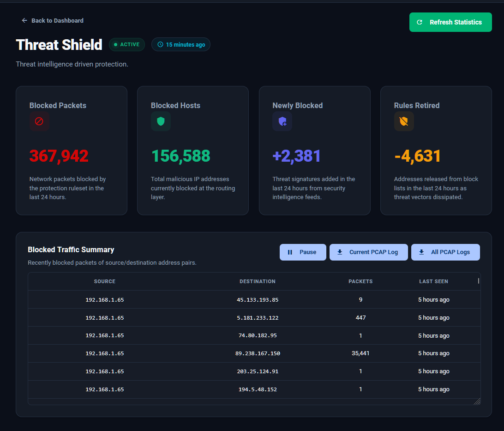Select the 367,942 blocked packets value
Viewport: 504px width, 431px height.
[x=59, y=156]
